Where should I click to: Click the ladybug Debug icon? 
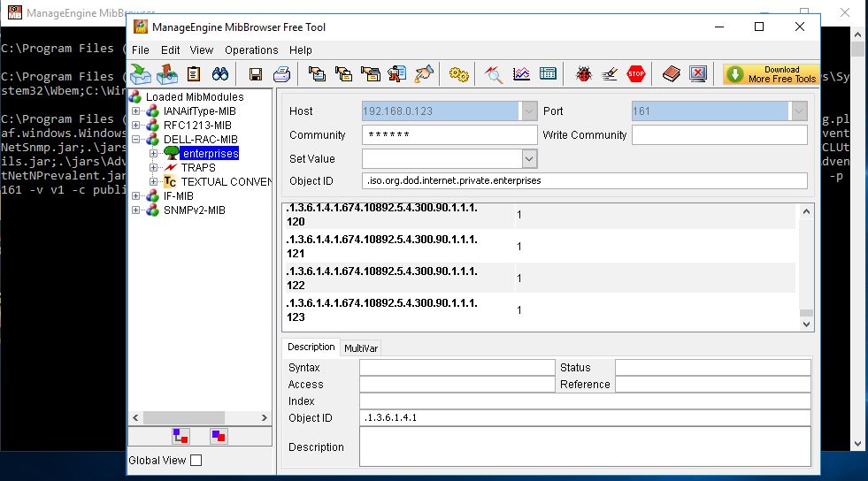click(x=583, y=73)
